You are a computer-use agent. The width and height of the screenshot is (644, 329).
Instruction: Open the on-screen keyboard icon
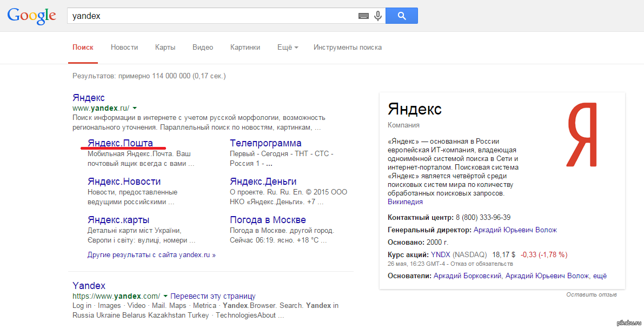(x=363, y=16)
